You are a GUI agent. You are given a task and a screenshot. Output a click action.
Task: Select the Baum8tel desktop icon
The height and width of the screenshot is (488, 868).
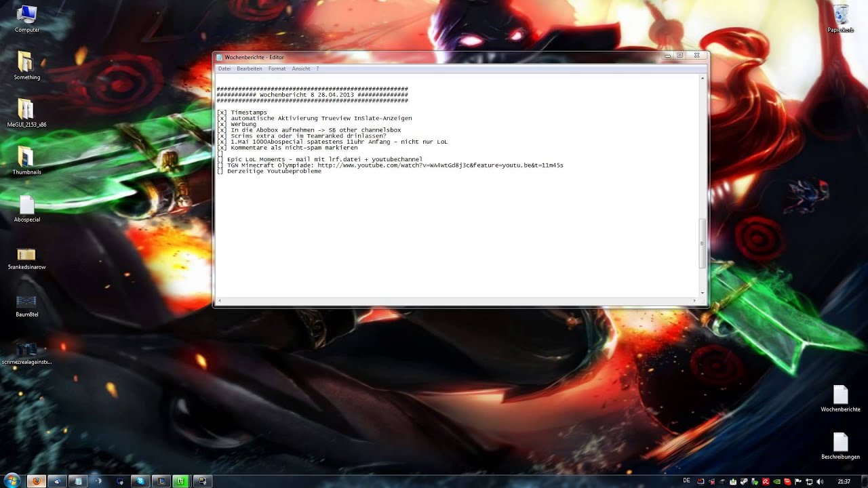(26, 305)
